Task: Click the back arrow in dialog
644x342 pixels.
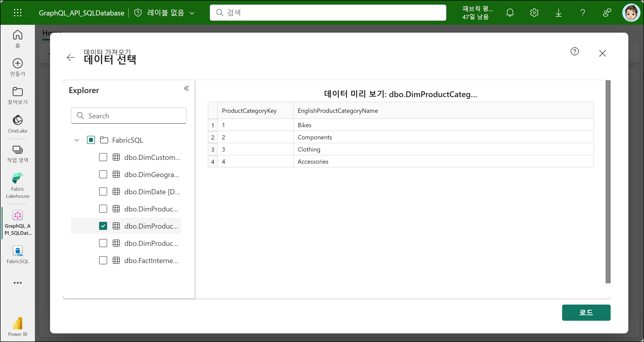Action: point(71,57)
